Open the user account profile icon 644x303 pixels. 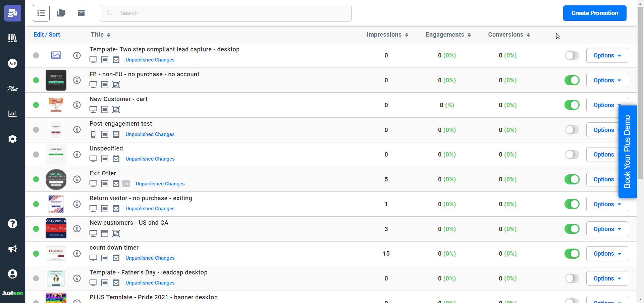12,274
